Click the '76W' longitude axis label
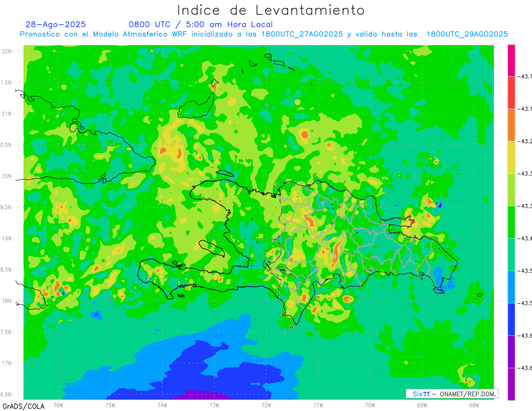Screen dimensions: 532x411 click(x=58, y=405)
